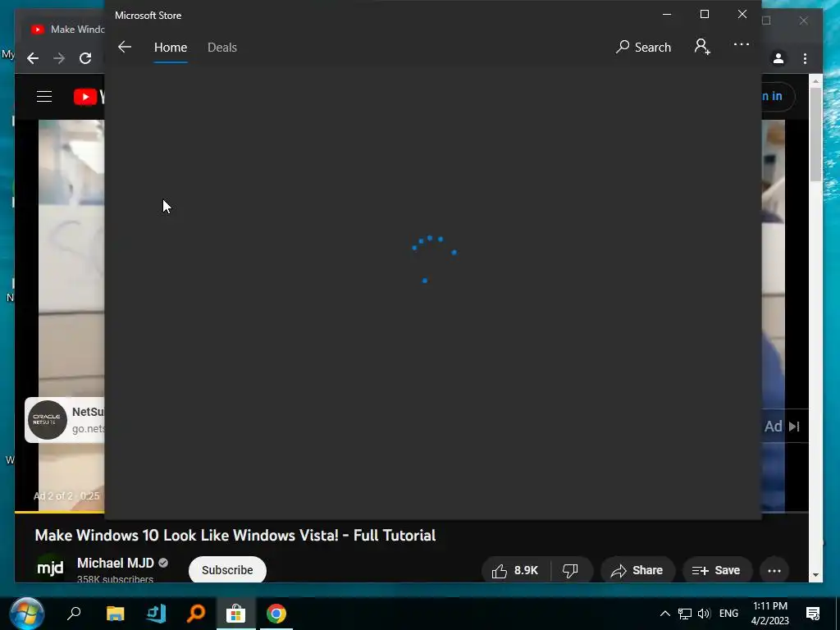Image resolution: width=840 pixels, height=630 pixels.
Task: Like the video with 8.9K likes
Action: [x=515, y=571]
